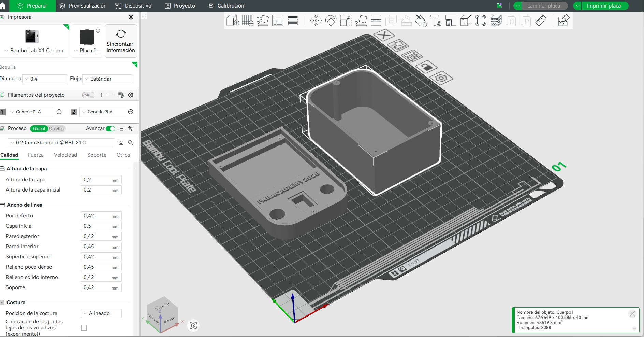
Task: Click the Add object cube icon
Action: tap(232, 20)
